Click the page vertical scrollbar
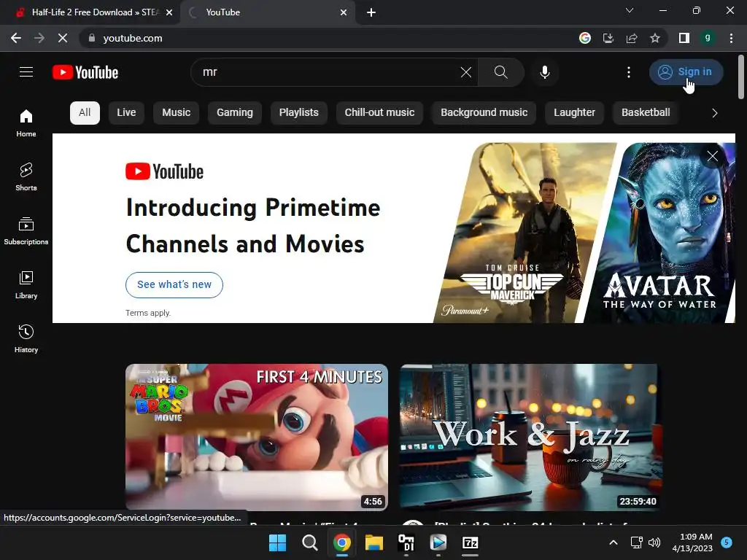 coord(741,76)
